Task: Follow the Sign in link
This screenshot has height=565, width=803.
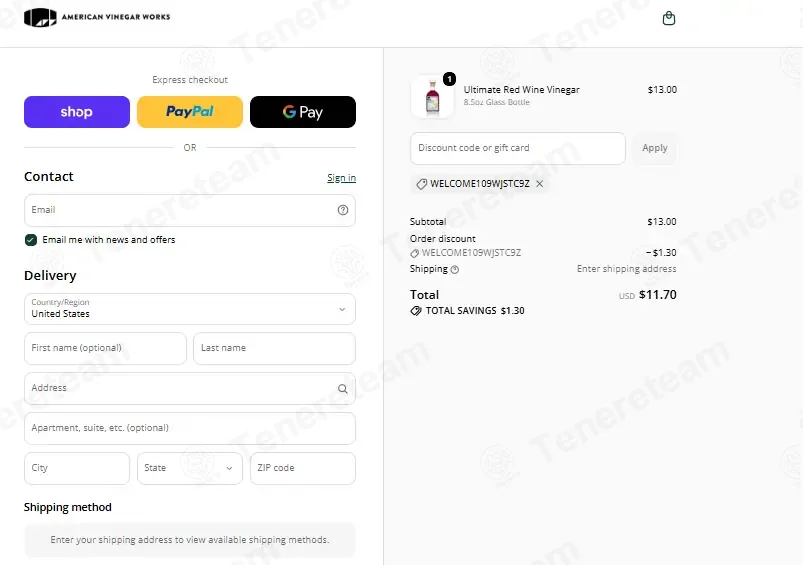Action: click(342, 178)
